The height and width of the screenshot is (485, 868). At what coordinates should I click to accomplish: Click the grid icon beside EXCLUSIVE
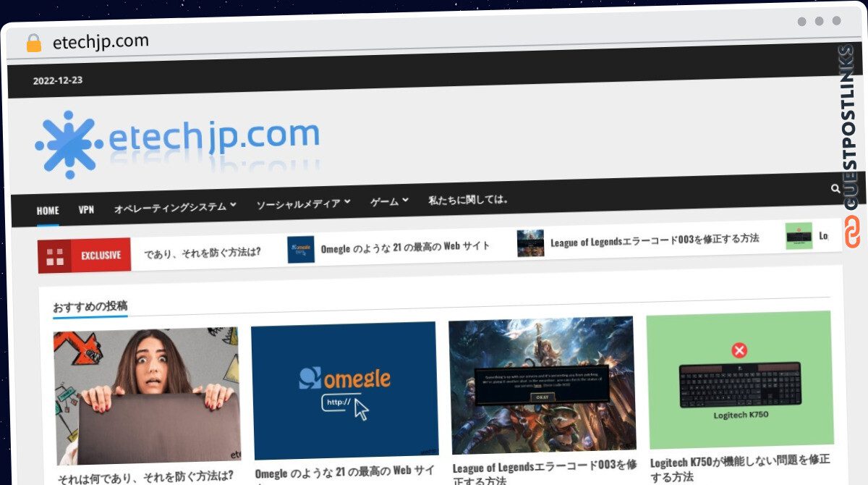click(54, 256)
